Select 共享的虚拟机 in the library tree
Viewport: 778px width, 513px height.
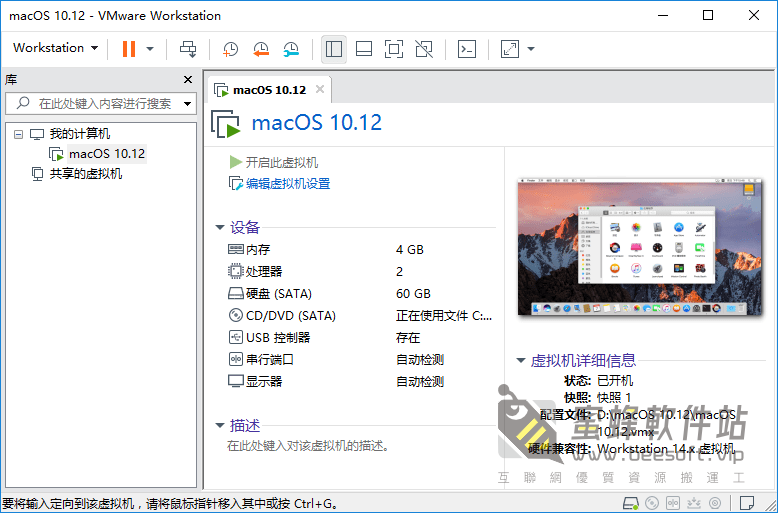click(86, 174)
